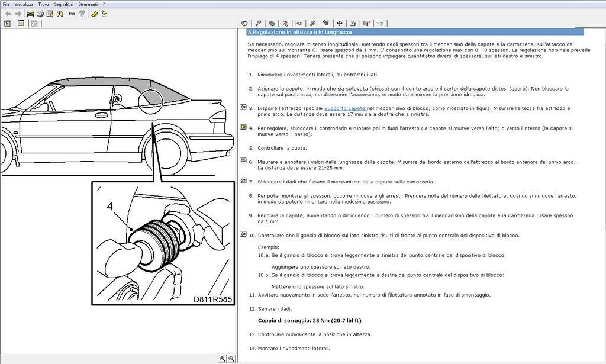Image resolution: width=606 pixels, height=364 pixels.
Task: Click heading 'A Regolazione in altezza e in lunghezza'
Action: tap(300, 32)
